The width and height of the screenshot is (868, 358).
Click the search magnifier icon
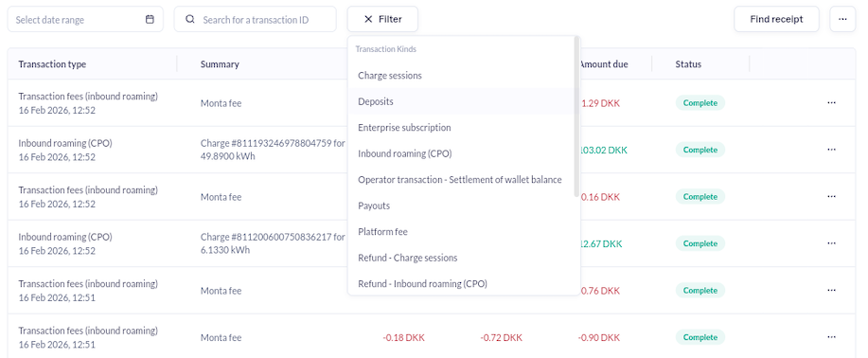(190, 19)
